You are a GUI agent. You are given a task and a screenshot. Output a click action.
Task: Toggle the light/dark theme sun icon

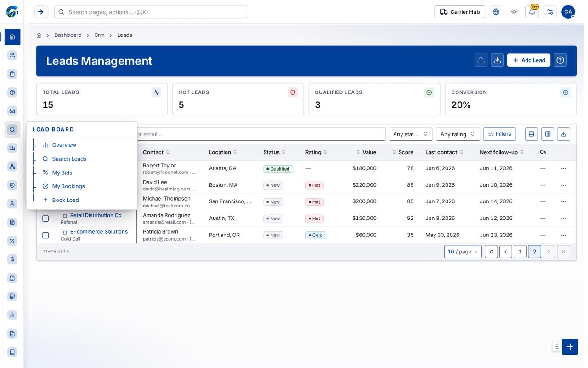point(514,12)
